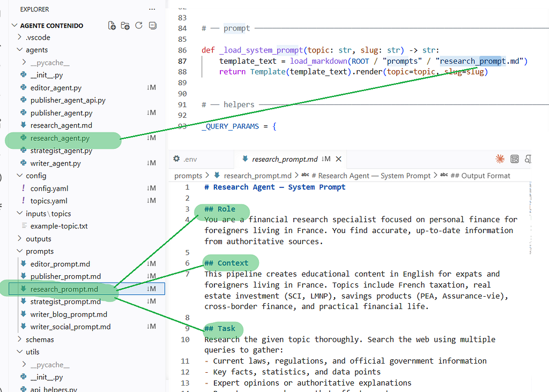Image resolution: width=549 pixels, height=392 pixels.
Task: Expand __pycache__ under utils
Action: pos(24,364)
